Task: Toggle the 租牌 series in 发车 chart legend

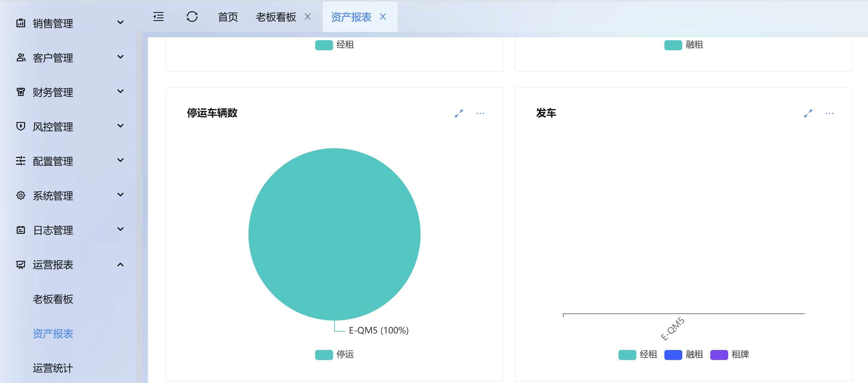Action: 730,355
